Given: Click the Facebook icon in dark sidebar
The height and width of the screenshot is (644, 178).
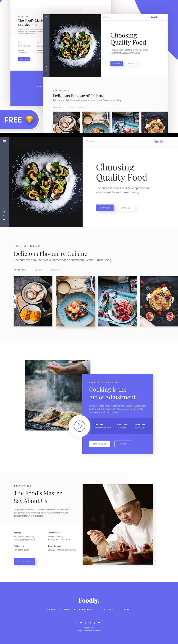Looking at the screenshot, I should pyautogui.click(x=4, y=208).
